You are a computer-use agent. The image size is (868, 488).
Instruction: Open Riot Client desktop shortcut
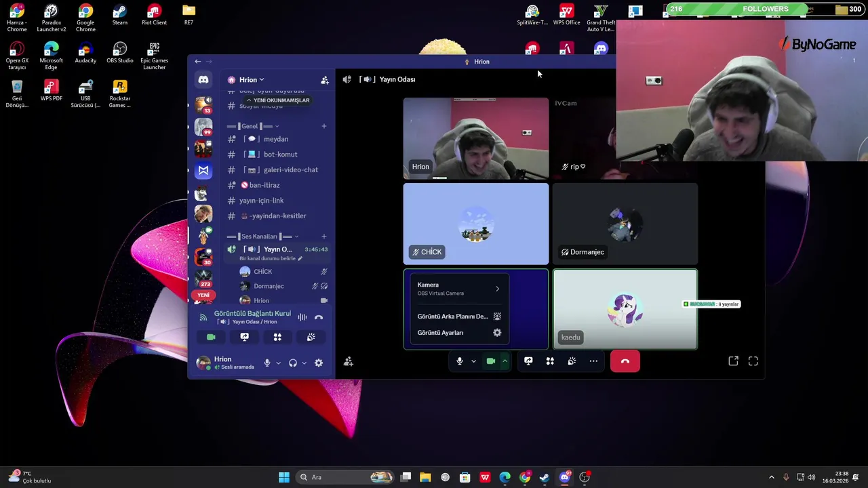click(x=154, y=16)
